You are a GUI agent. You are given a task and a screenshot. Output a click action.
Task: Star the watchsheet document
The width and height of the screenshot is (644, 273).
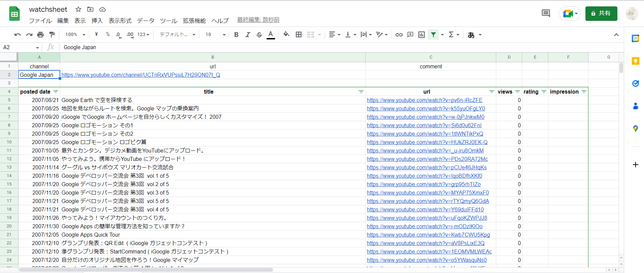[x=78, y=9]
